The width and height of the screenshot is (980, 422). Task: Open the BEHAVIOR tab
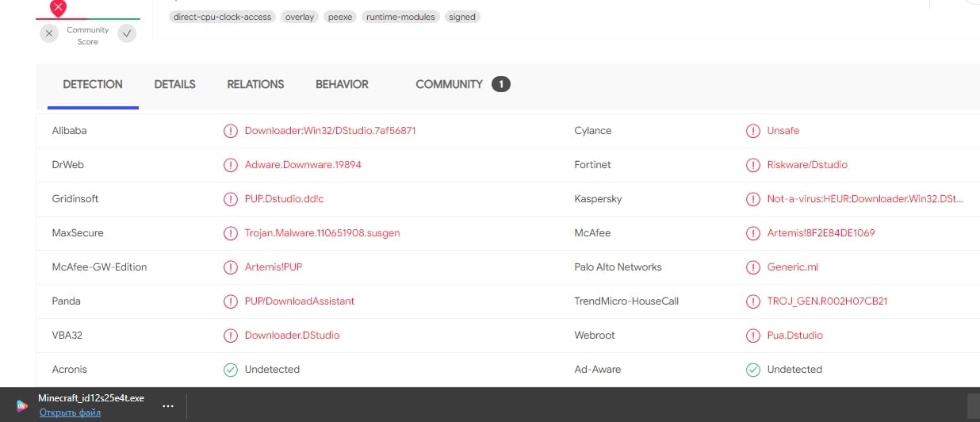tap(342, 84)
